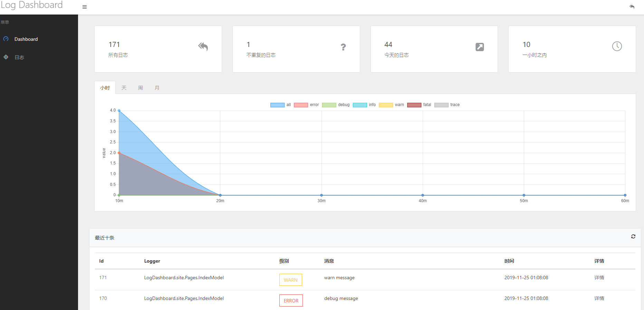This screenshot has height=310, width=644.
Task: Click the 级别 column header
Action: tap(284, 261)
